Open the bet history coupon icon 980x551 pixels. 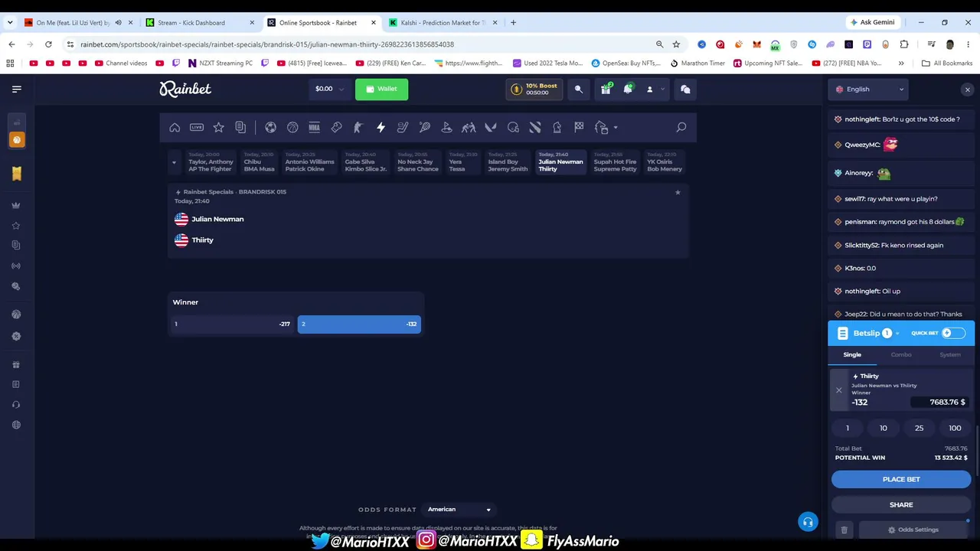[x=240, y=127]
